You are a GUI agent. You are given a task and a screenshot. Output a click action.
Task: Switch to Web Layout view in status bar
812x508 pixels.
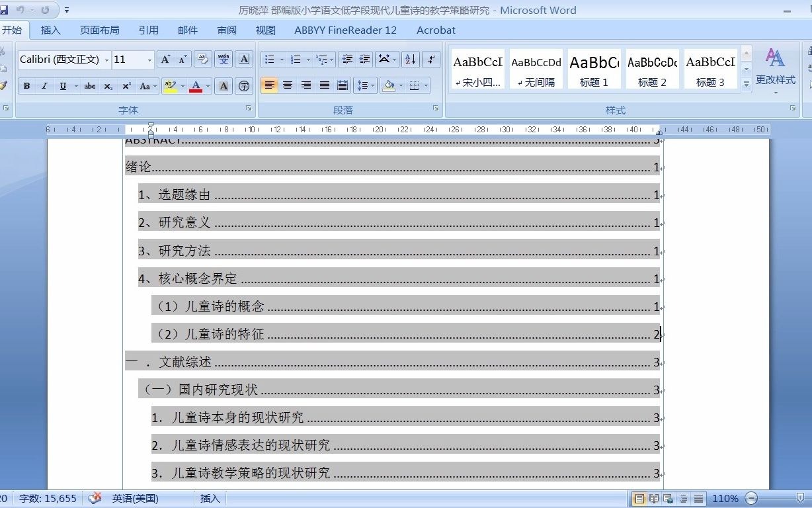point(667,499)
